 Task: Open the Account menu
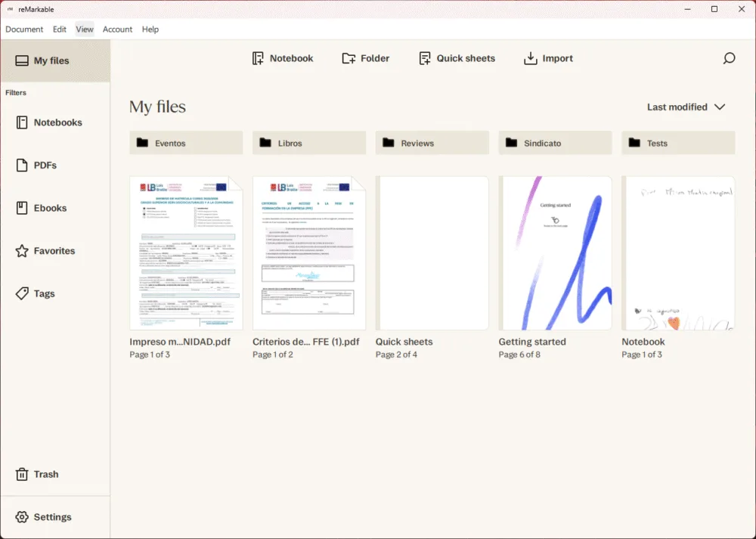point(117,29)
